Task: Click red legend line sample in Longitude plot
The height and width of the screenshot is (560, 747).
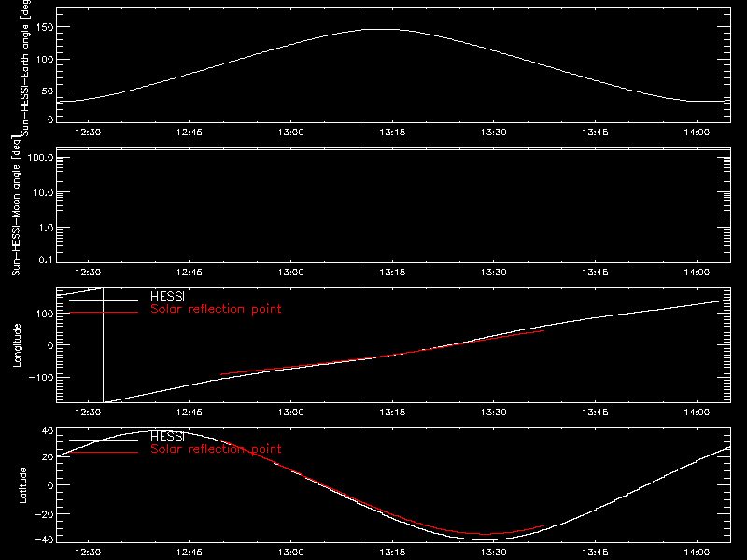Action: [x=104, y=313]
